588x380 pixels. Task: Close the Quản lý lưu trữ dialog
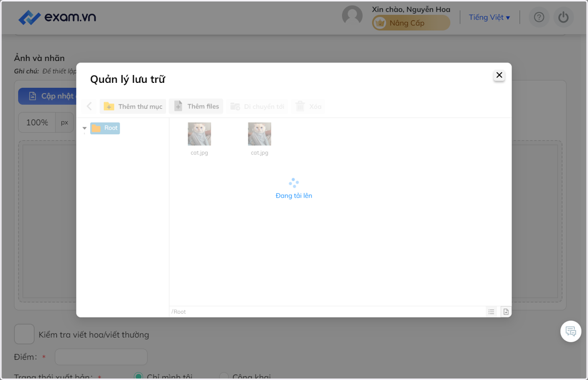coord(499,75)
